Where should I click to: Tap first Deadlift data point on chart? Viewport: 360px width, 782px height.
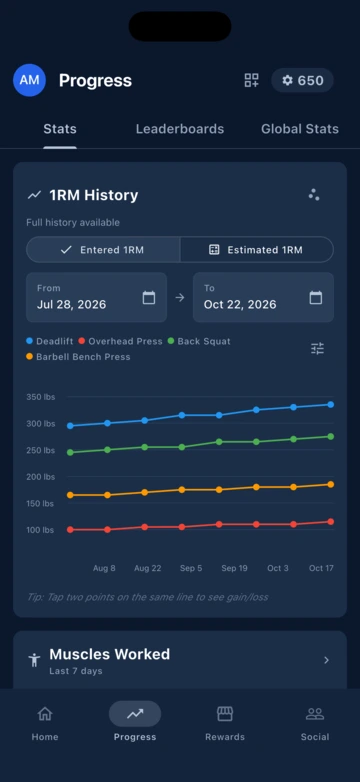(70, 426)
